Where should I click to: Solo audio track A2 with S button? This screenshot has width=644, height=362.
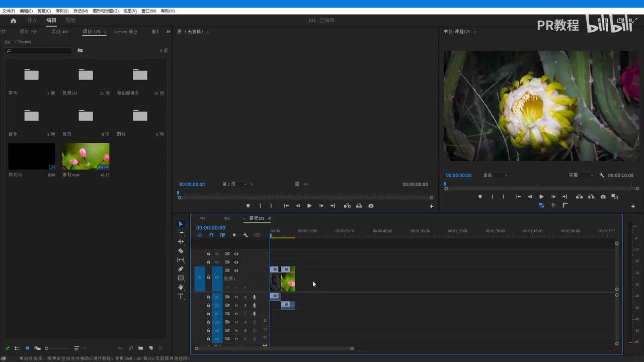(245, 306)
